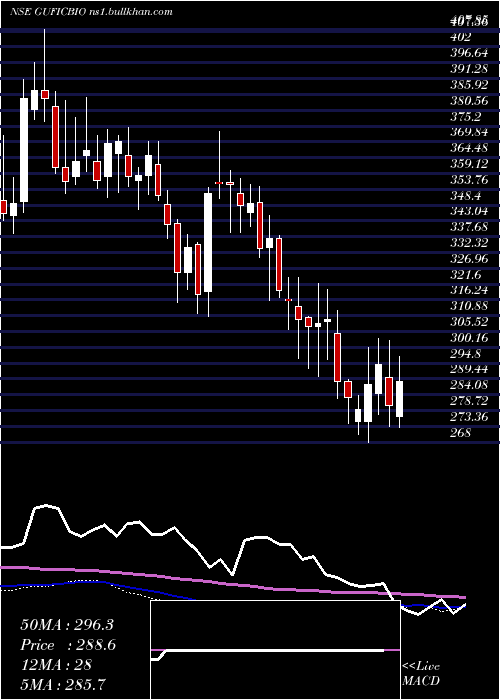Click the 310.88 price axis label

click(469, 306)
